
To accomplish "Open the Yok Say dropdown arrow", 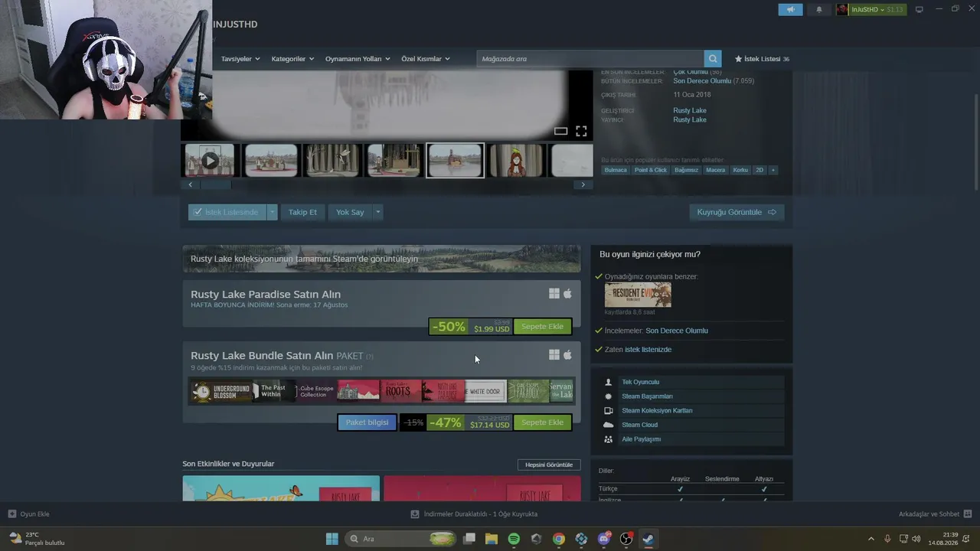I will pos(377,212).
